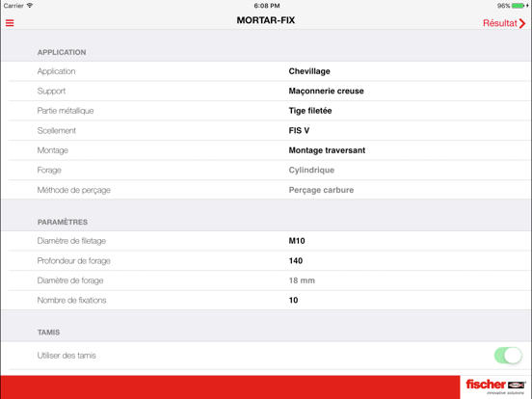The image size is (532, 399).
Task: Edit Profondeur de forage value 140
Action: (x=296, y=260)
